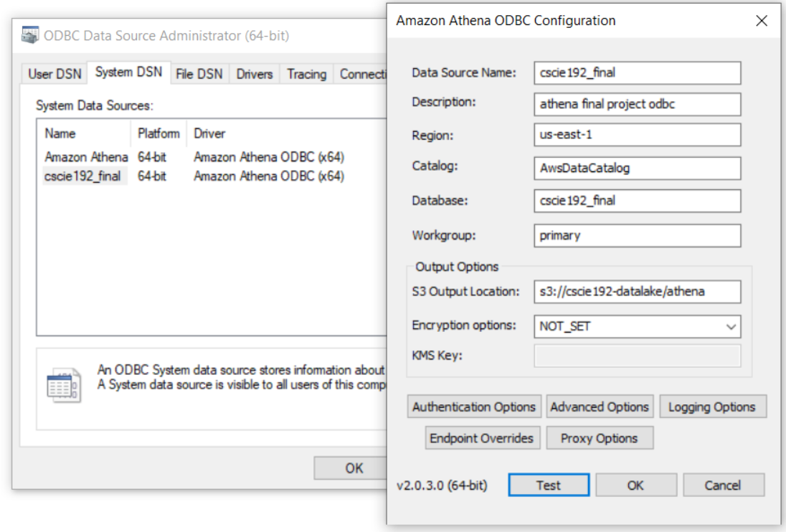
Task: Click the data source info icon
Action: point(64,385)
